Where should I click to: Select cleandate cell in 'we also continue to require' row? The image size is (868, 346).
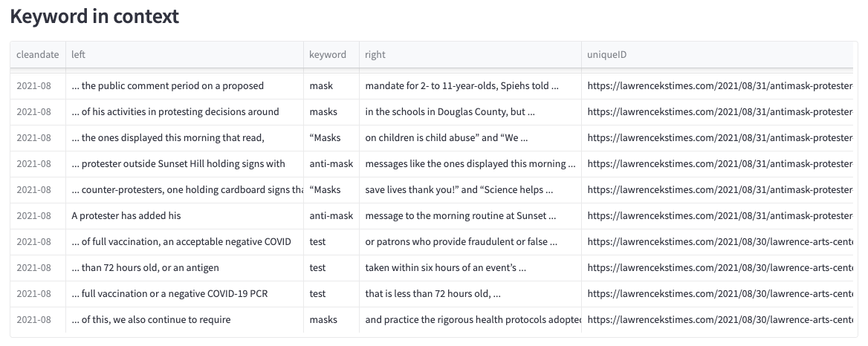click(38, 319)
